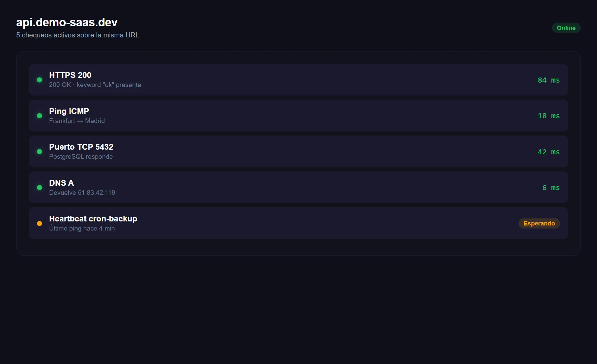
Task: Open the HTTPS 200 check title
Action: [70, 75]
